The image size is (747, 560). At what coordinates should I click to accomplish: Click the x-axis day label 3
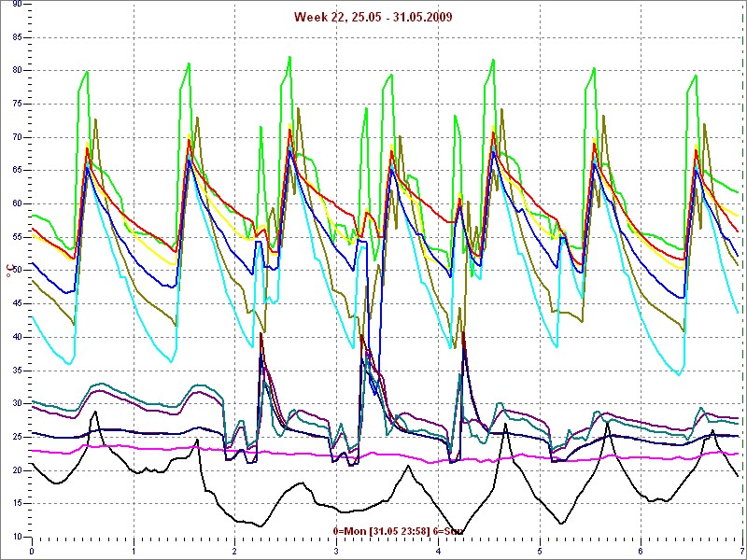pos(337,551)
